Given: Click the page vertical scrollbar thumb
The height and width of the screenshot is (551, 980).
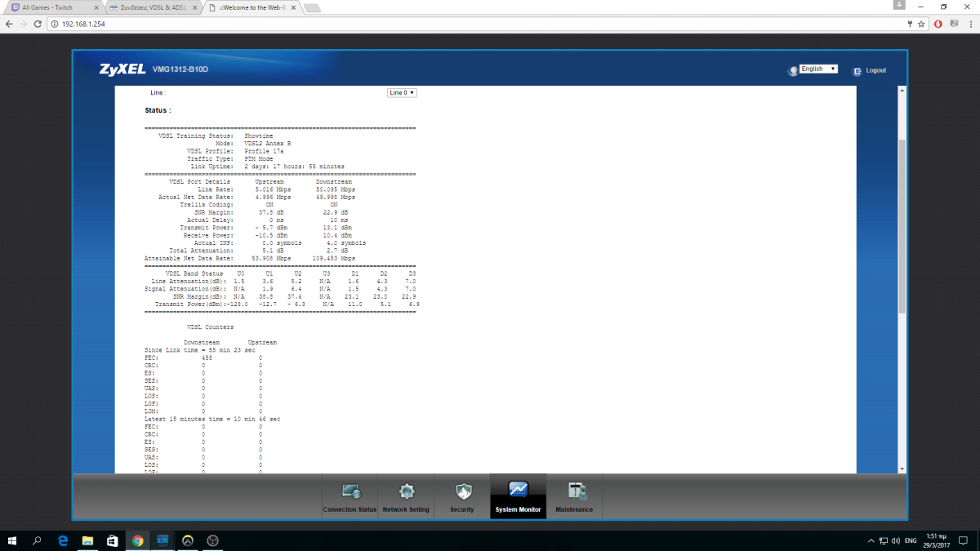Looking at the screenshot, I should click(902, 226).
